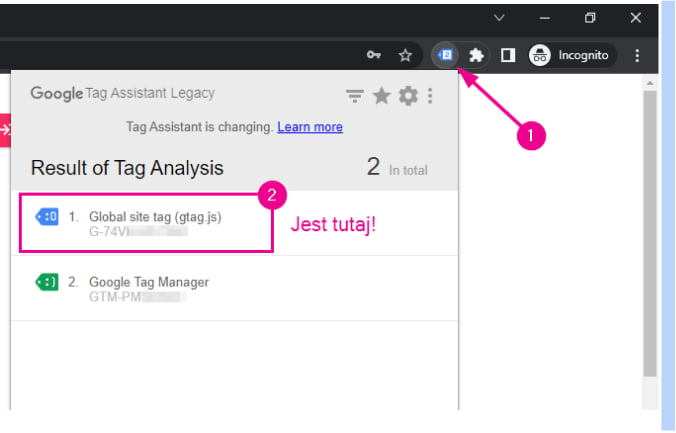Follow the Learn more link
676x433 pixels.
[310, 127]
